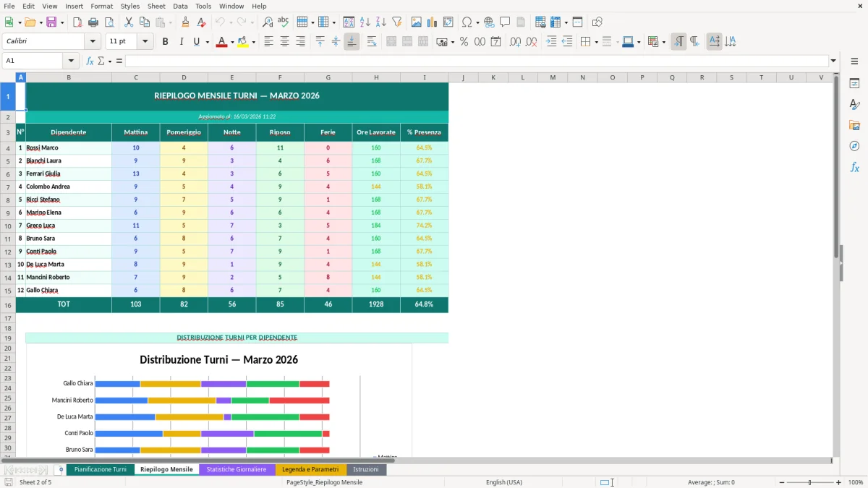Click Sort Descending icon
Viewport: 868px width, 488px height.
380,22
